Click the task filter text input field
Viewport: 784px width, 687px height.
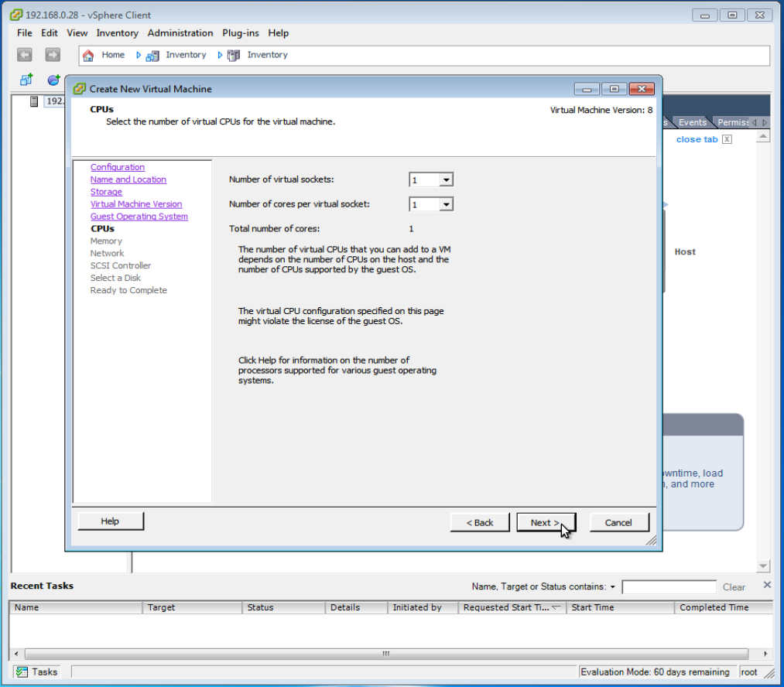(669, 587)
